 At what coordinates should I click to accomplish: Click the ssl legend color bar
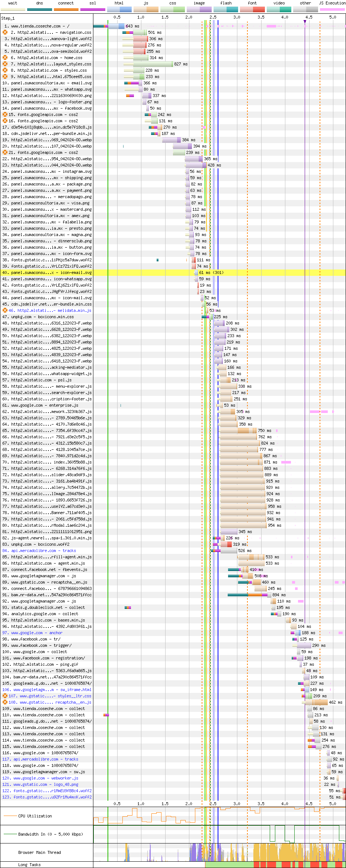tap(93, 9)
